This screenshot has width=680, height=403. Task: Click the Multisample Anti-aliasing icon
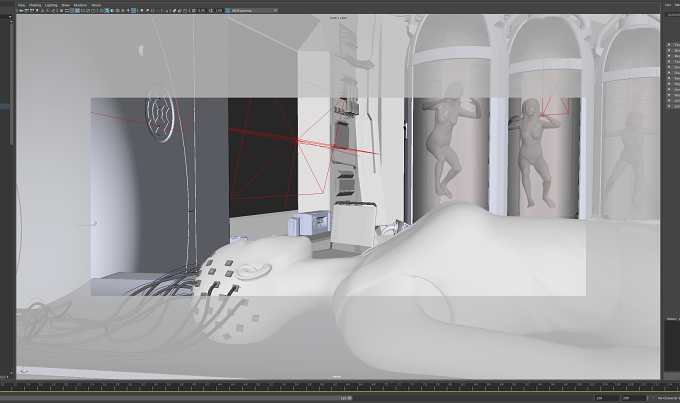[x=152, y=10]
